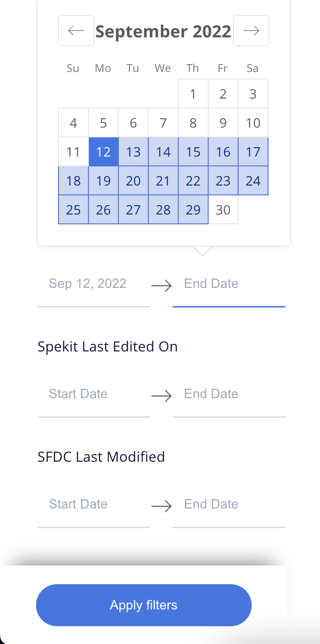The height and width of the screenshot is (644, 320).
Task: Click the September 2022 month heading
Action: [163, 31]
